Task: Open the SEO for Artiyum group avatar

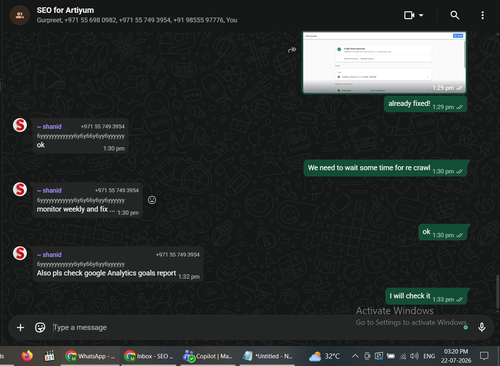Action: (x=20, y=15)
